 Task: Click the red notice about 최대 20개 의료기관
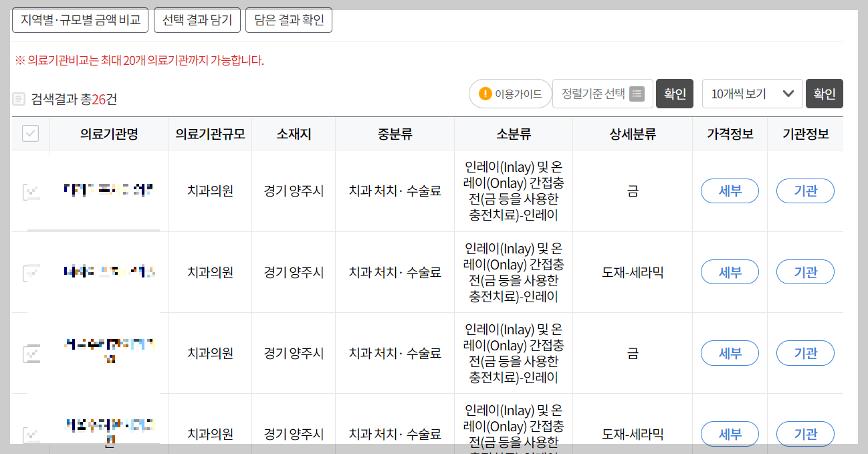click(139, 61)
